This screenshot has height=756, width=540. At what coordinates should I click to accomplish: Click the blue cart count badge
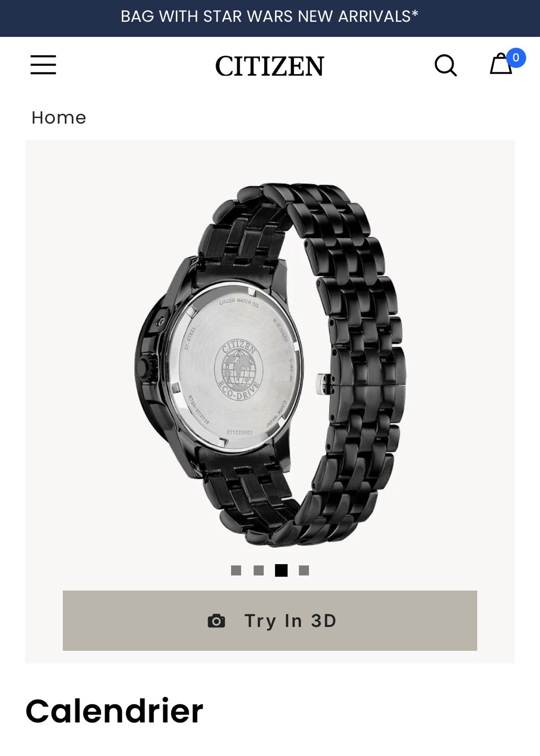(516, 58)
